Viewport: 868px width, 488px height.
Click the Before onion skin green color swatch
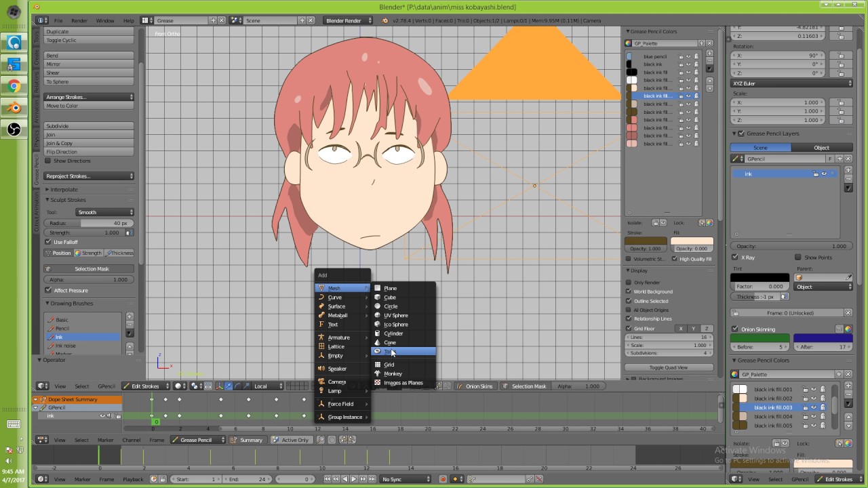[759, 338]
